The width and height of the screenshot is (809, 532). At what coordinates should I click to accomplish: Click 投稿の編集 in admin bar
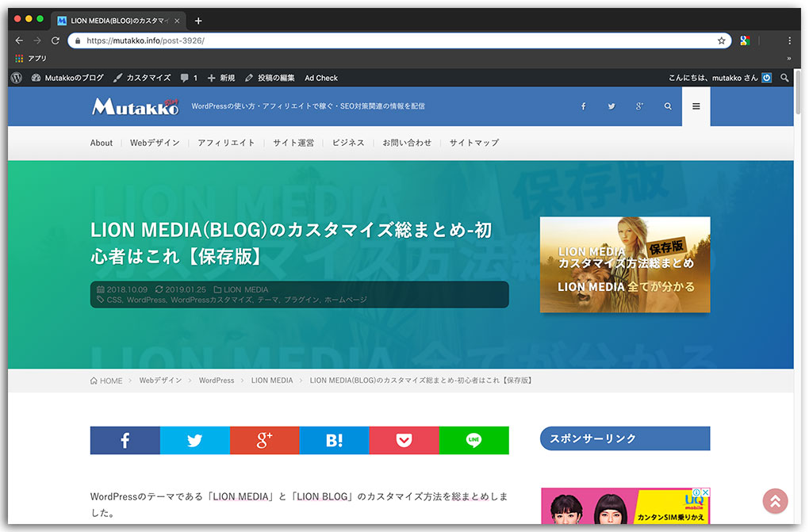[x=270, y=78]
